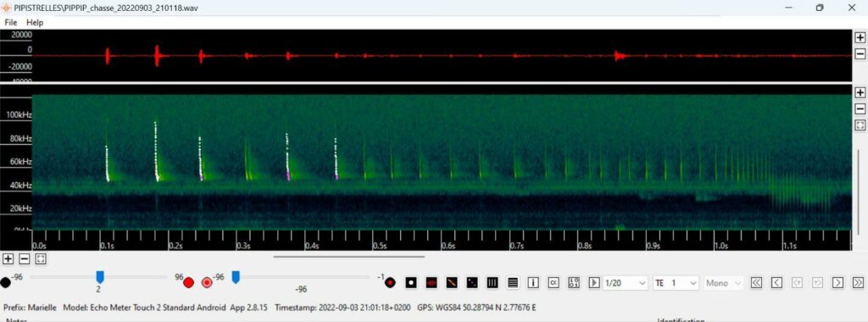Open the Help menu
Image resolution: width=868 pixels, height=322 pixels.
(x=34, y=23)
